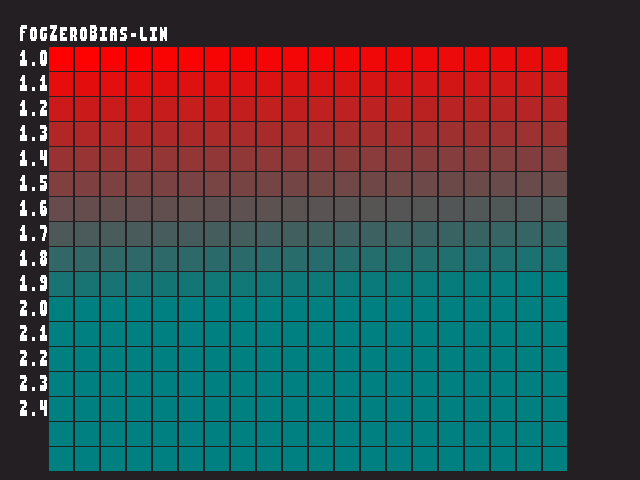
Task: Click the row label 1.0
Action: tap(33, 59)
